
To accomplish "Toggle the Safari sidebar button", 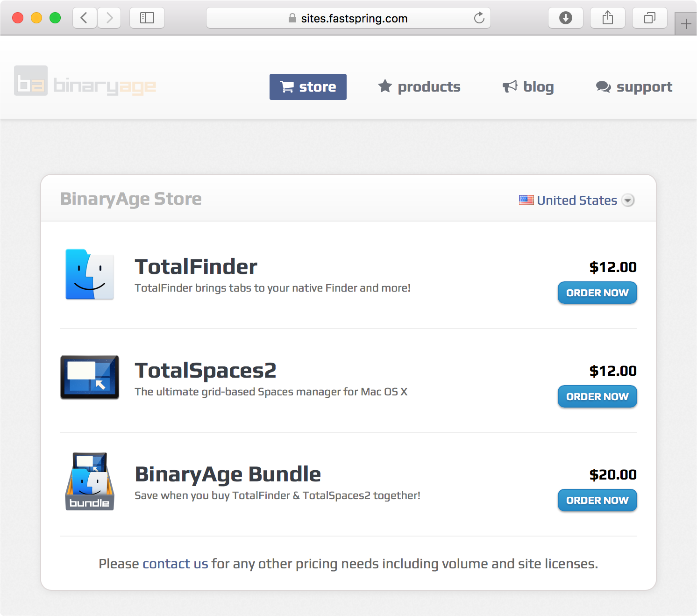I will [147, 18].
